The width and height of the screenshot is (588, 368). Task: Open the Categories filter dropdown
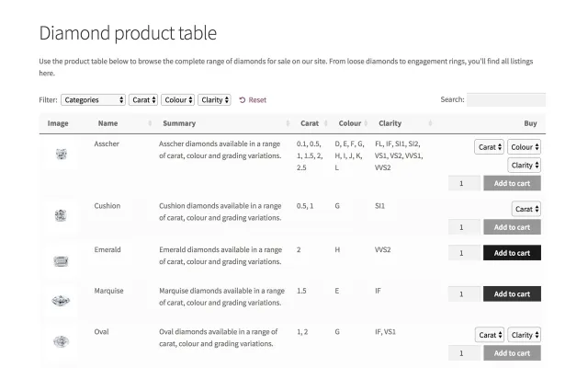click(x=93, y=100)
